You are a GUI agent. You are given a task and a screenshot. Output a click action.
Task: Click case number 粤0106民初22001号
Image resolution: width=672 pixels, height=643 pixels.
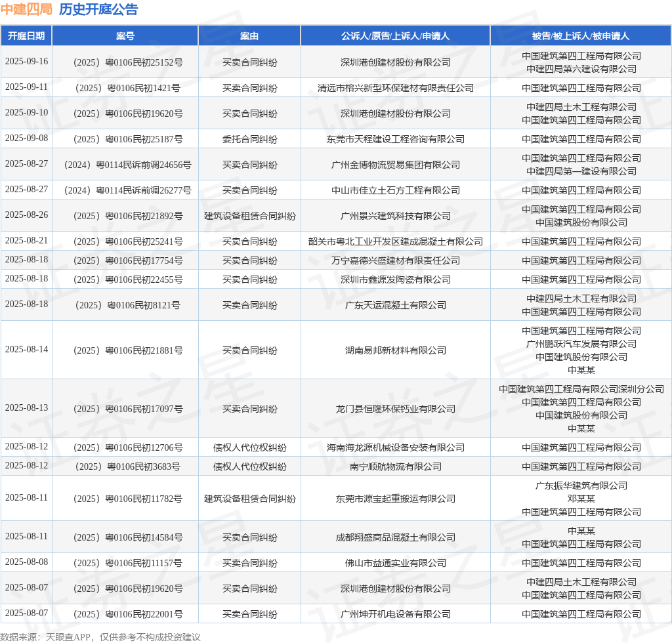tap(128, 614)
